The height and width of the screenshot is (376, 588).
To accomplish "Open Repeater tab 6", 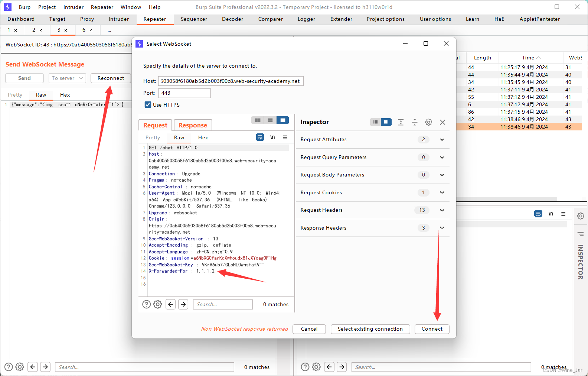I will (x=84, y=30).
